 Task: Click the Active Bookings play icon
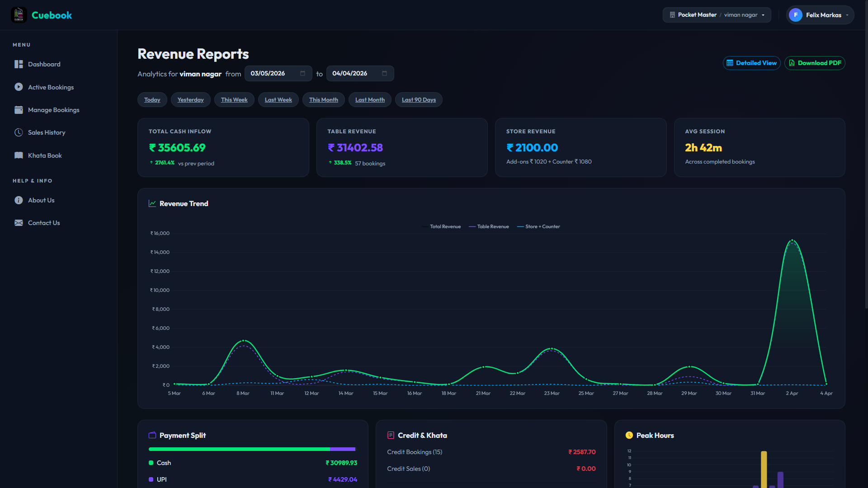coord(19,87)
